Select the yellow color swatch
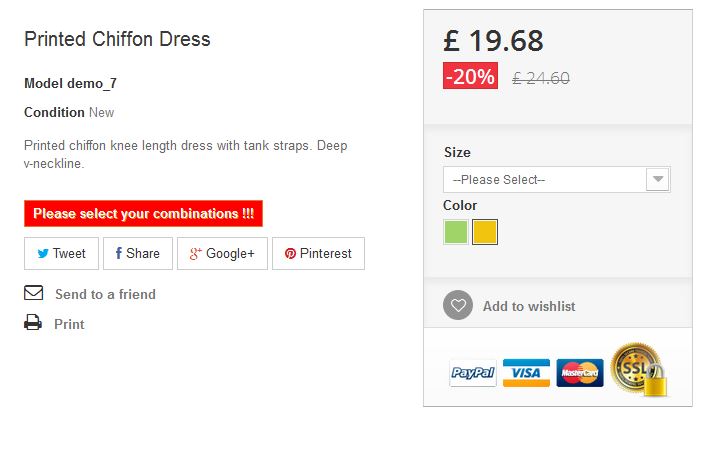Screen dimensions: 712x456 click(485, 232)
